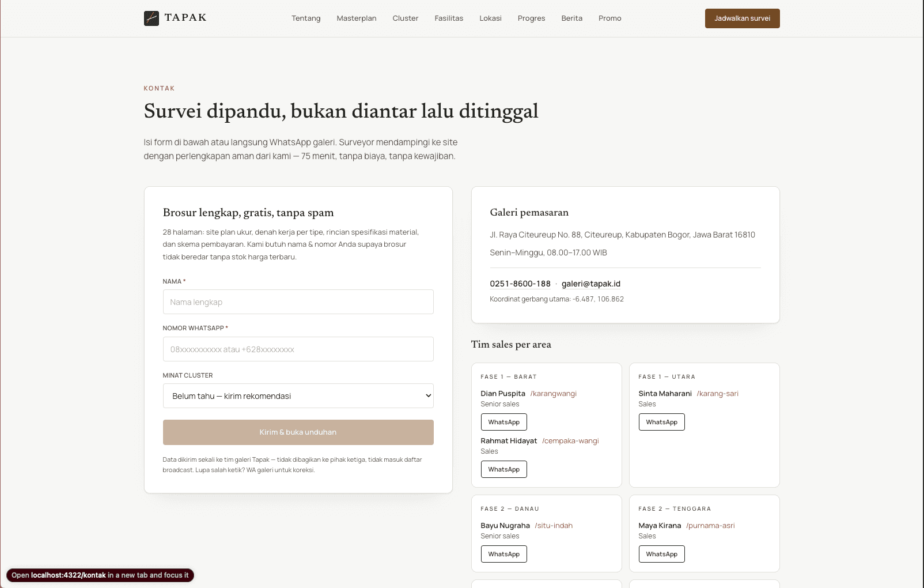
Task: Click the 'FASE 1 — BARAT' area label
Action: tap(509, 377)
